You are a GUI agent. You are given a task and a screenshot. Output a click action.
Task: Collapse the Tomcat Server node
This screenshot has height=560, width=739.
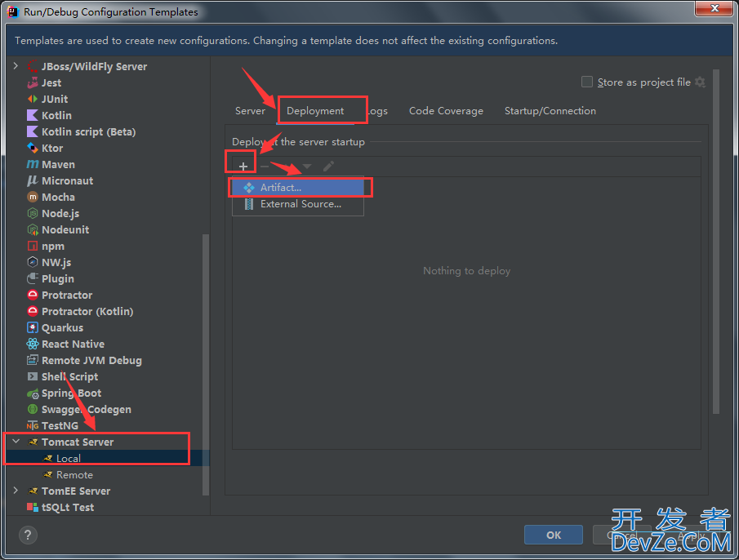16,442
